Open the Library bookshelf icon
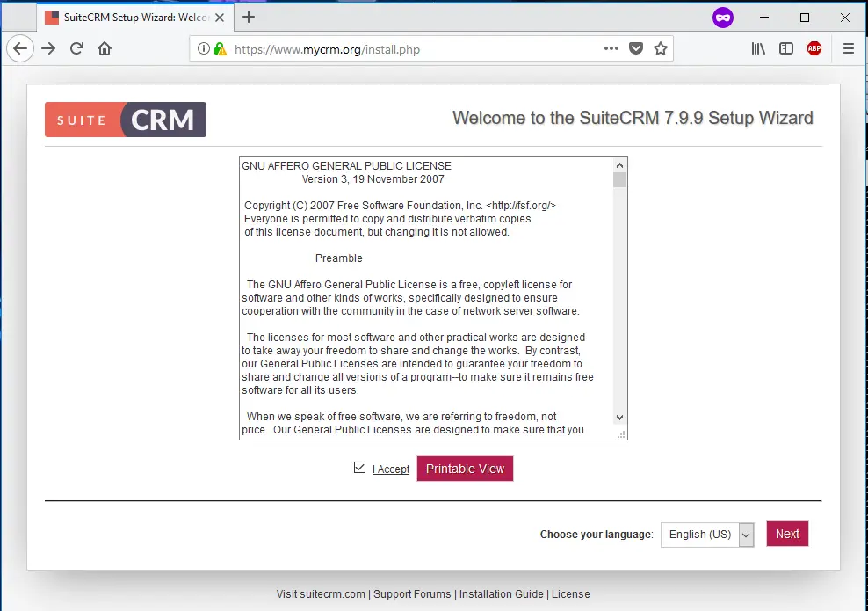The height and width of the screenshot is (611, 868). (758, 48)
